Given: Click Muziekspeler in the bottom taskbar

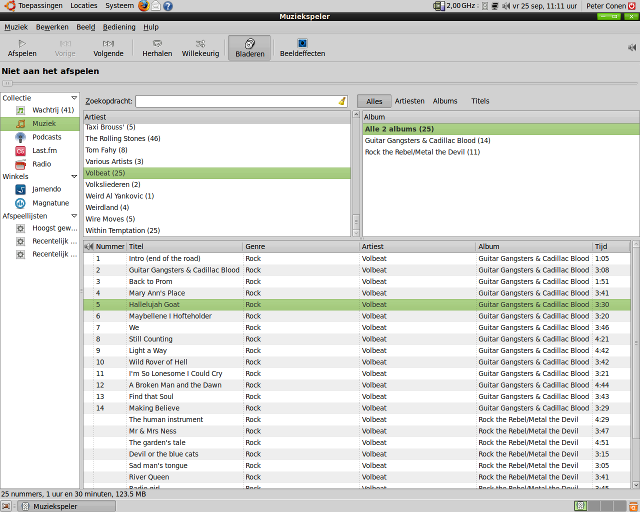Looking at the screenshot, I should point(67,506).
